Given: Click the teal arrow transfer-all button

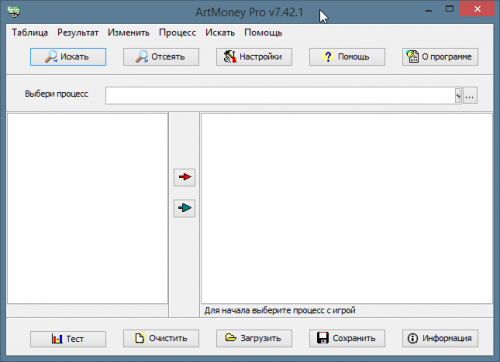Looking at the screenshot, I should 184,208.
